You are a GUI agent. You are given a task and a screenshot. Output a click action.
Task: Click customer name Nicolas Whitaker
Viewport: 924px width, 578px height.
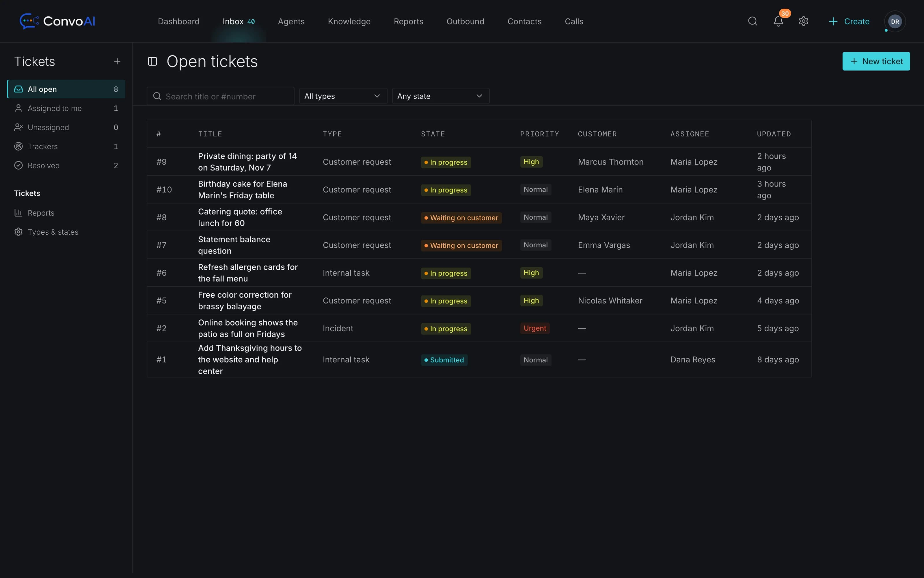610,301
